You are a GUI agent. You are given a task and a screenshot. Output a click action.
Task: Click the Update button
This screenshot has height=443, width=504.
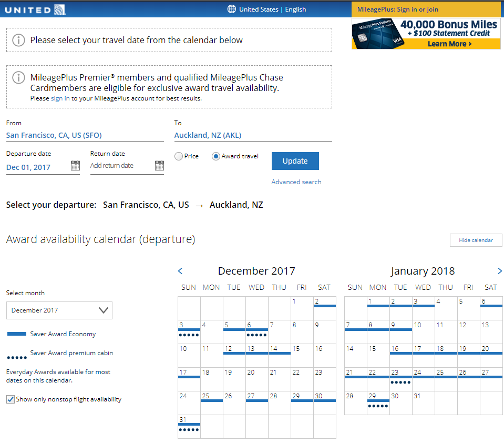pos(295,161)
